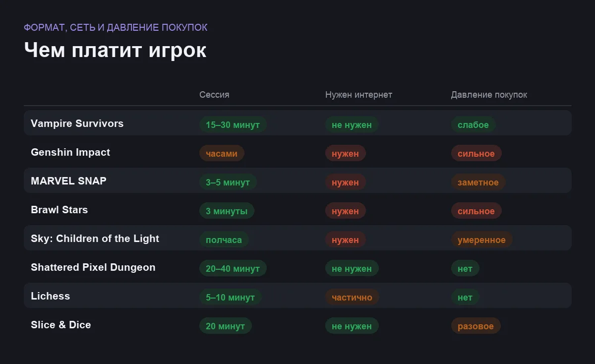This screenshot has width=595, height=364.
Task: Click the 'Сессия' column header
Action: click(214, 94)
